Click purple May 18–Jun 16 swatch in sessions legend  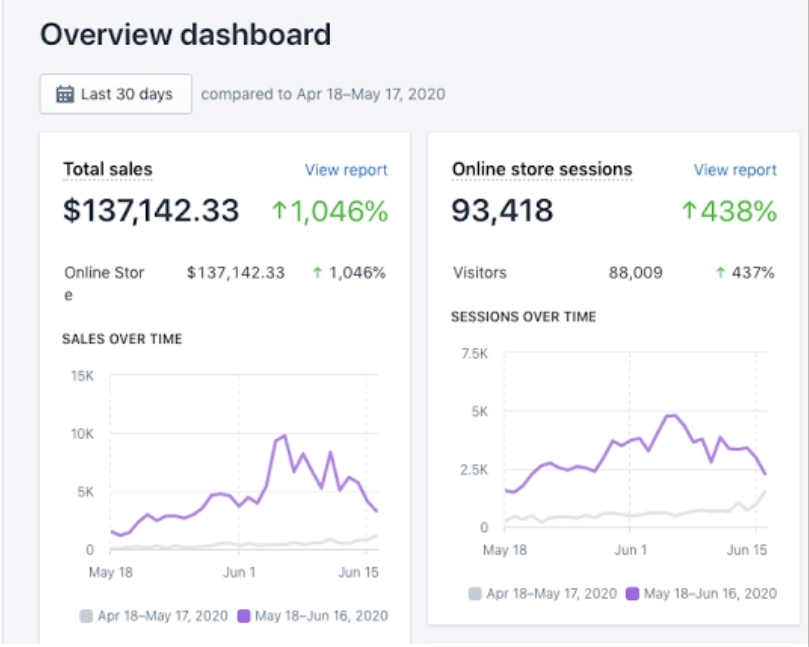[633, 593]
